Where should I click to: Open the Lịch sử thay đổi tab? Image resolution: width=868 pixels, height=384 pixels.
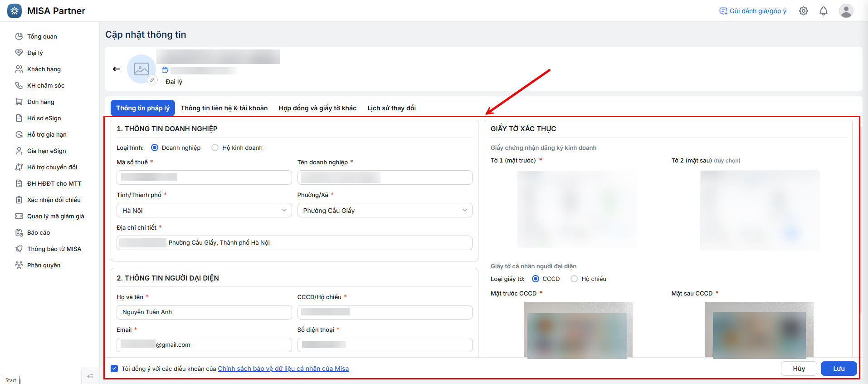[x=391, y=108]
